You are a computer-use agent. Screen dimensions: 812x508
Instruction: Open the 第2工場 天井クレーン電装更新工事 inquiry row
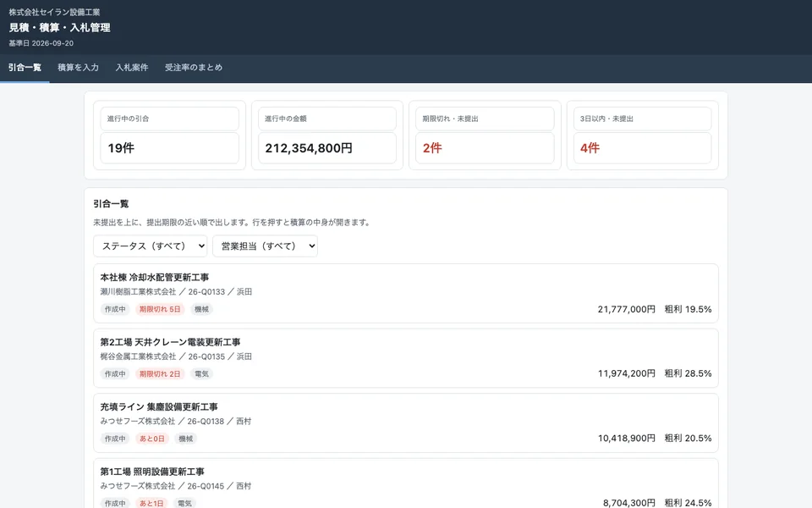(x=406, y=358)
